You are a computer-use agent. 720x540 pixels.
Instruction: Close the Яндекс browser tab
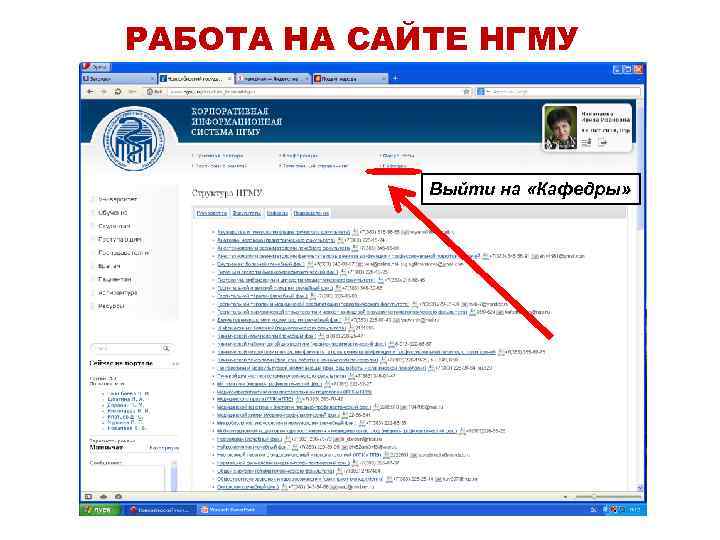[307, 79]
